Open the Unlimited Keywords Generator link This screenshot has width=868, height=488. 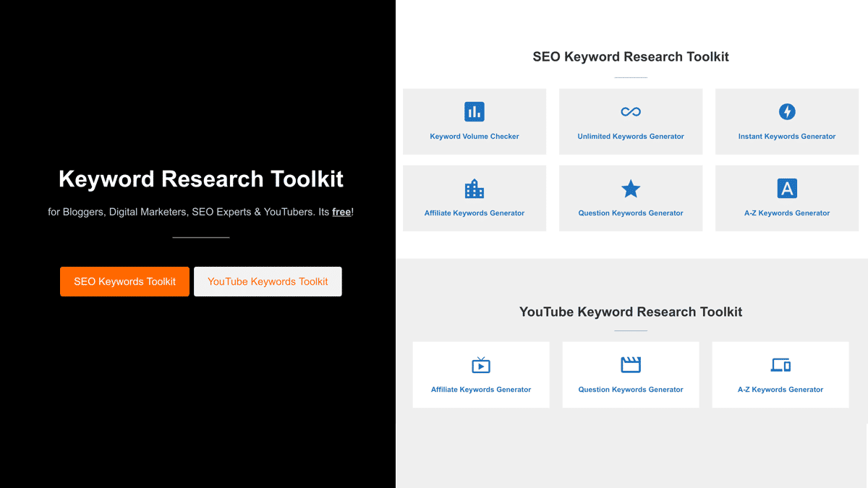coord(631,136)
